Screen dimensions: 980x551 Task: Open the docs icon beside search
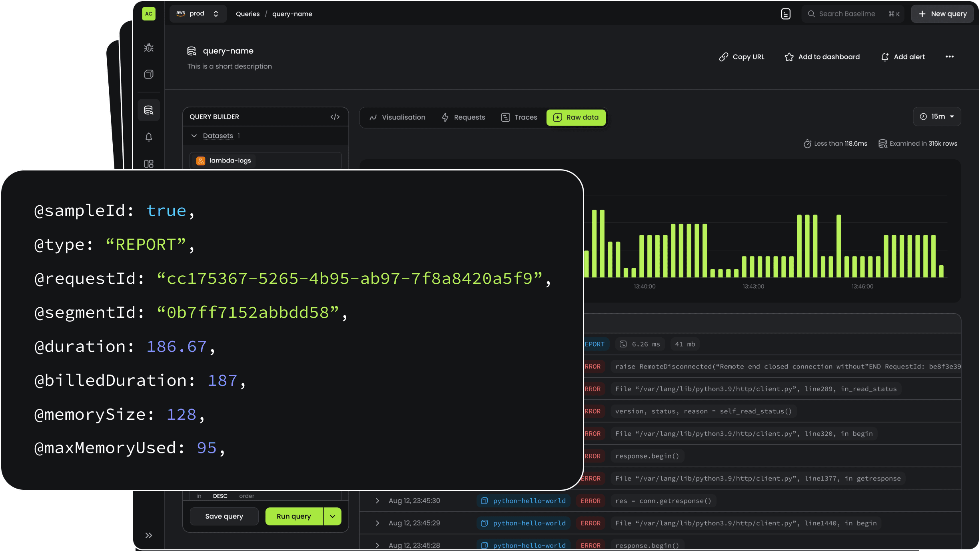(785, 14)
